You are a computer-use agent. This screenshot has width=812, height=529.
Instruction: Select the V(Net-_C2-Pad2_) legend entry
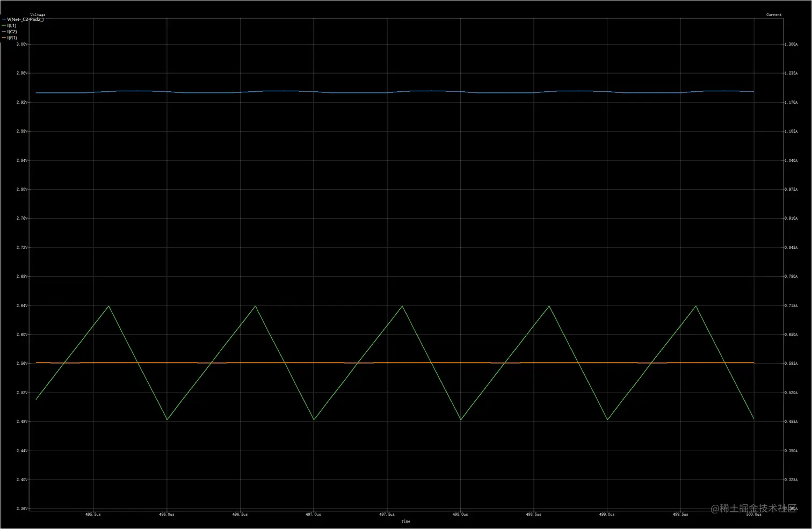click(24, 19)
